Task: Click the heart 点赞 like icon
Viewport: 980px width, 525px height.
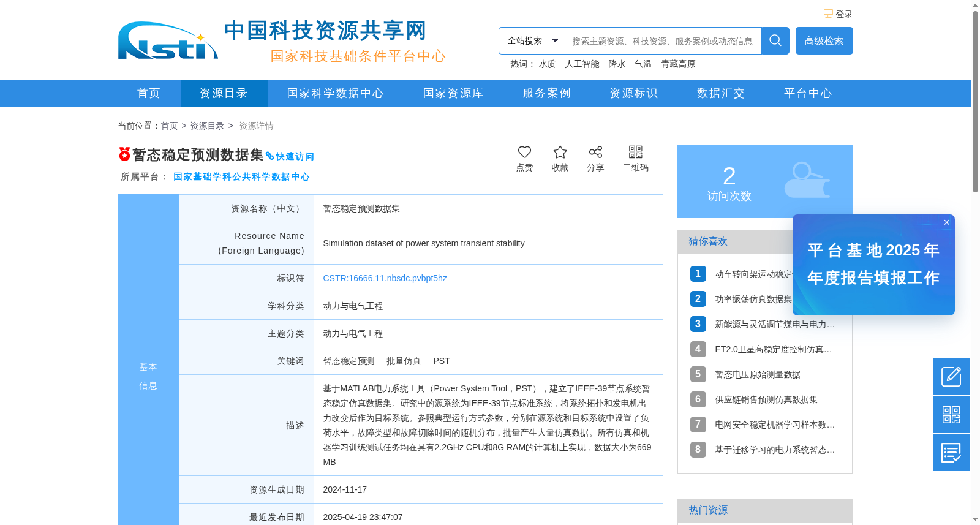Action: point(524,152)
